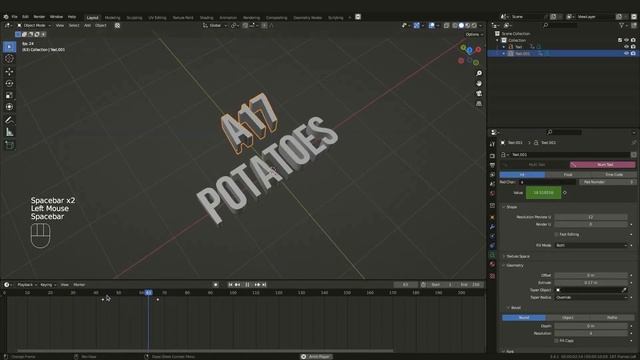Screen dimensions: 640x360
Task: Open the Taper Radius dropdown
Action: coord(591,298)
